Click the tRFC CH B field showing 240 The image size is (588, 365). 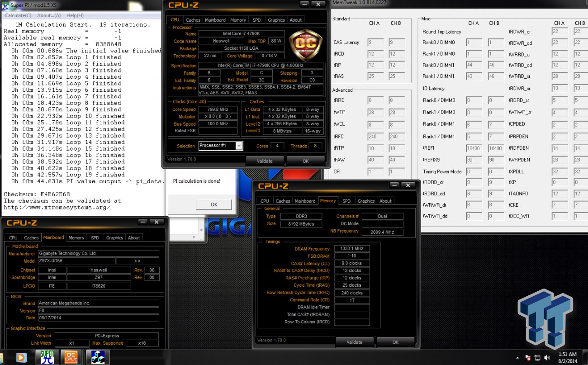397,136
